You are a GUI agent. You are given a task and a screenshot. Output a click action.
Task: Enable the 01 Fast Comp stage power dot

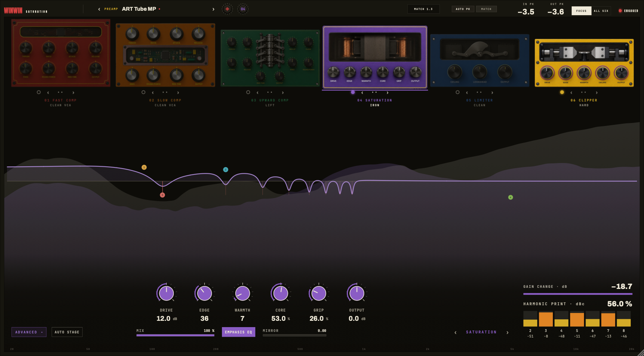click(x=39, y=92)
